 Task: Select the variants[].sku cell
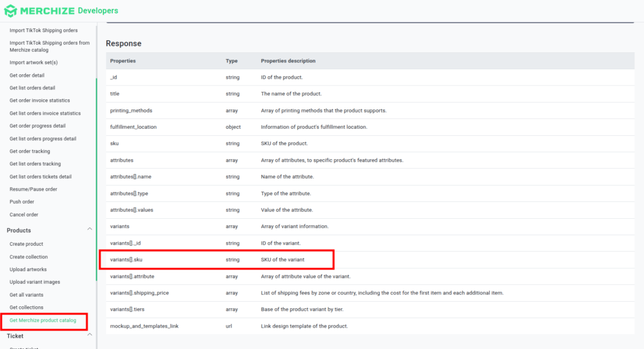tap(126, 260)
